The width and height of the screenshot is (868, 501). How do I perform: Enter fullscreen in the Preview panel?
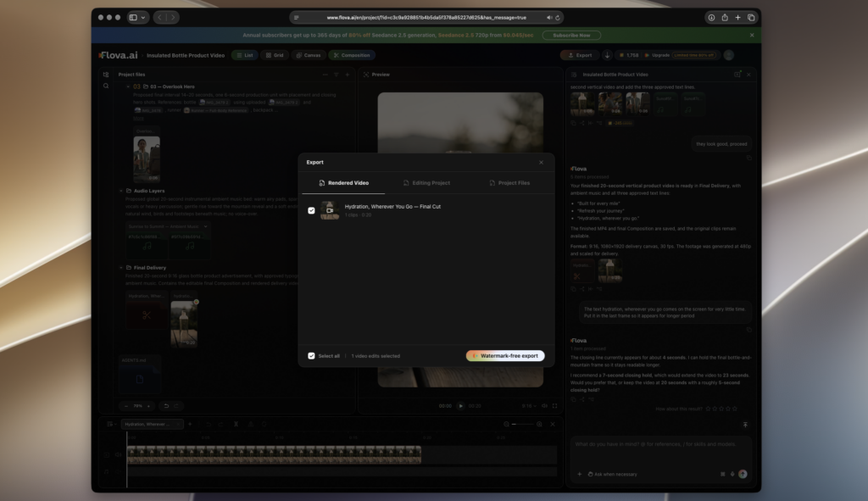pos(554,406)
